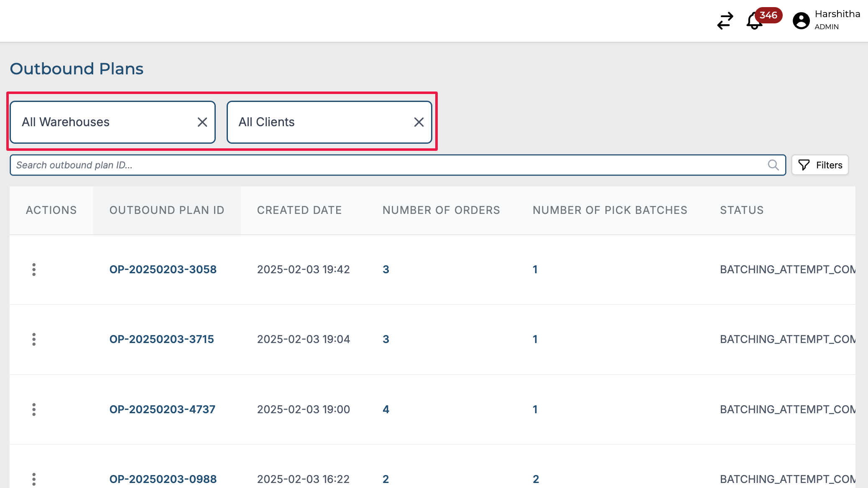The width and height of the screenshot is (868, 488).
Task: Clear the All Clients selection with X
Action: pos(419,122)
